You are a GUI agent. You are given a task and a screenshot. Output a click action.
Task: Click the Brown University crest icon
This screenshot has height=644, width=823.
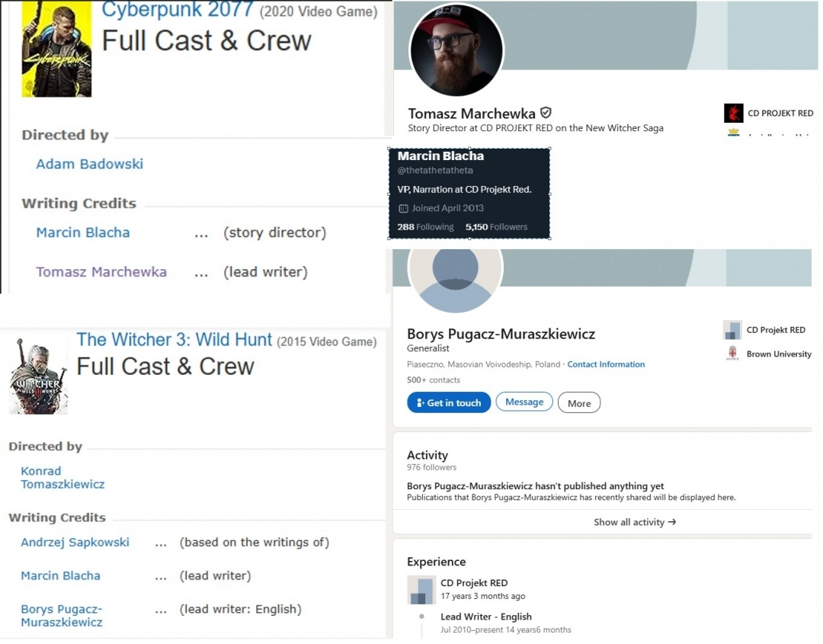coord(732,354)
